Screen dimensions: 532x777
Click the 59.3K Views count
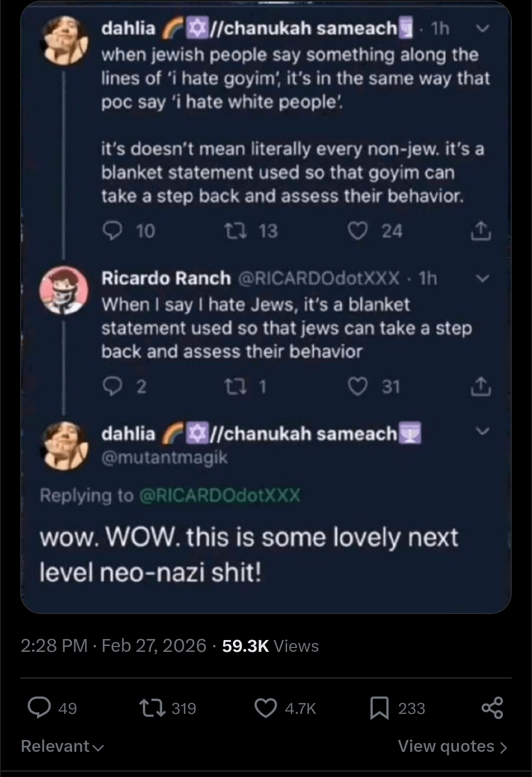click(270, 646)
